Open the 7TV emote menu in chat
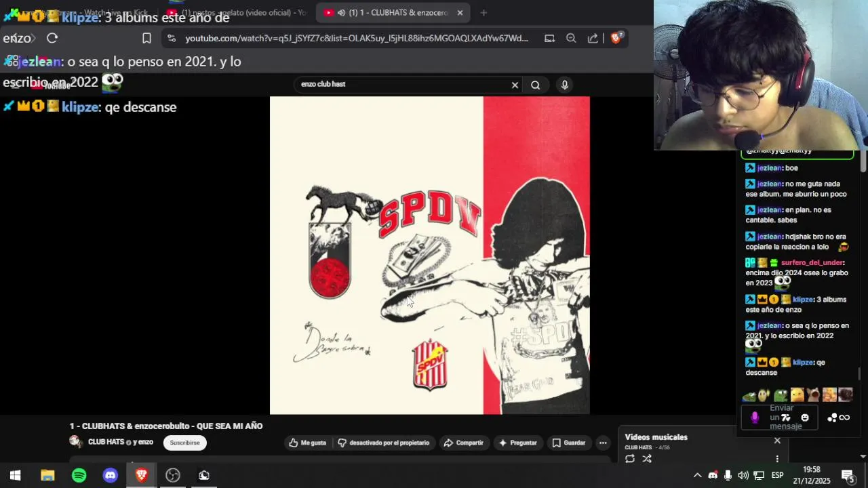 click(786, 418)
